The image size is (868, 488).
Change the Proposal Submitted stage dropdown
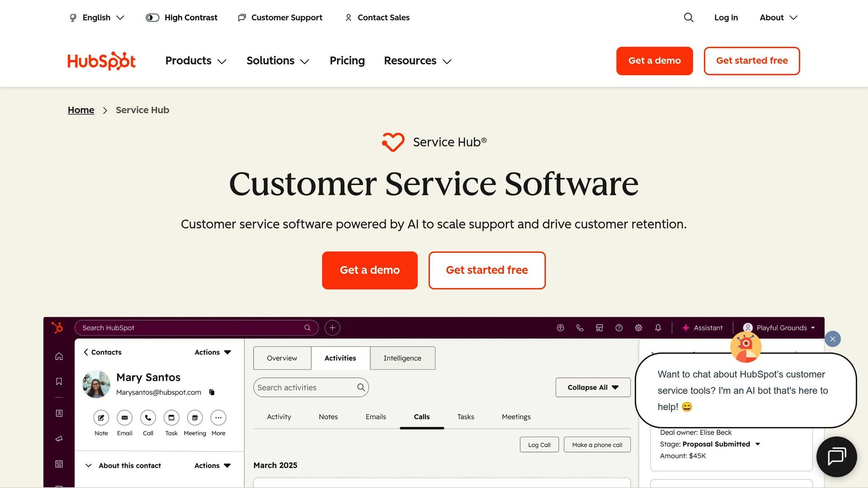click(721, 444)
